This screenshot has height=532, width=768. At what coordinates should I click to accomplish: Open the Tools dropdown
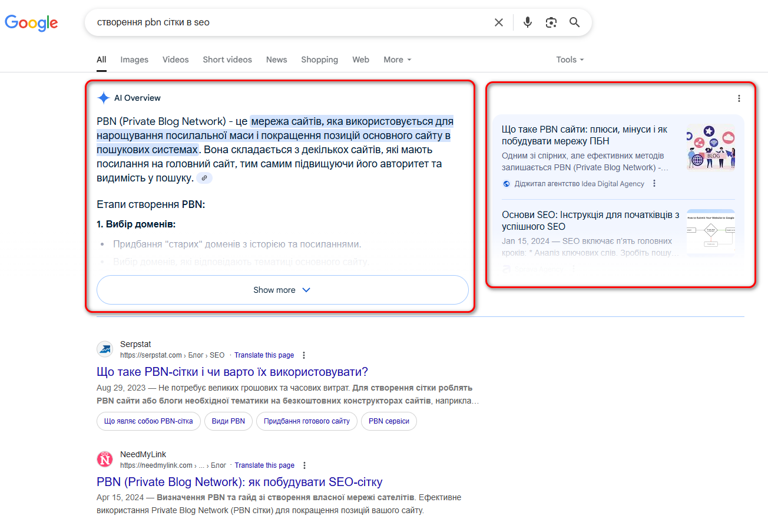(570, 60)
